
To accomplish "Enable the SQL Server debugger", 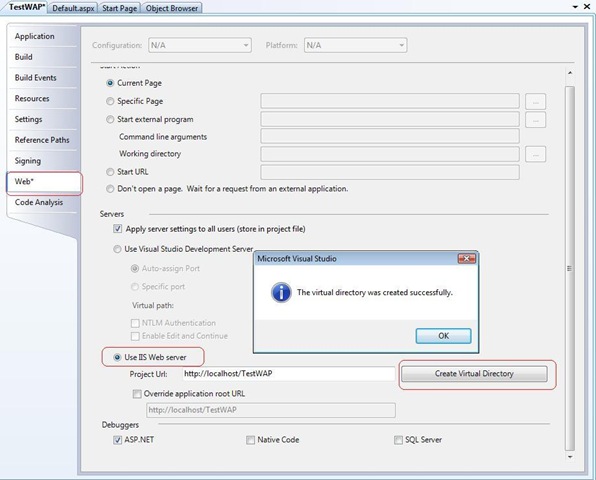I will point(398,440).
